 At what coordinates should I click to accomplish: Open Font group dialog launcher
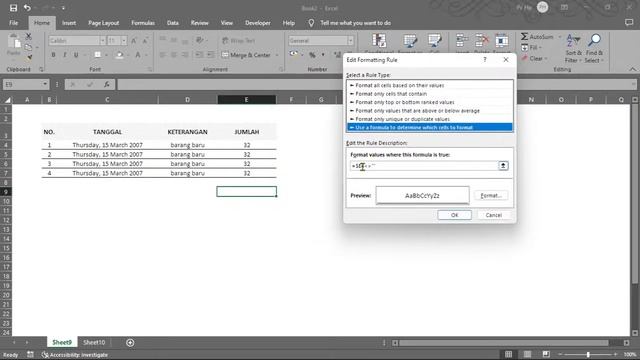(150, 70)
